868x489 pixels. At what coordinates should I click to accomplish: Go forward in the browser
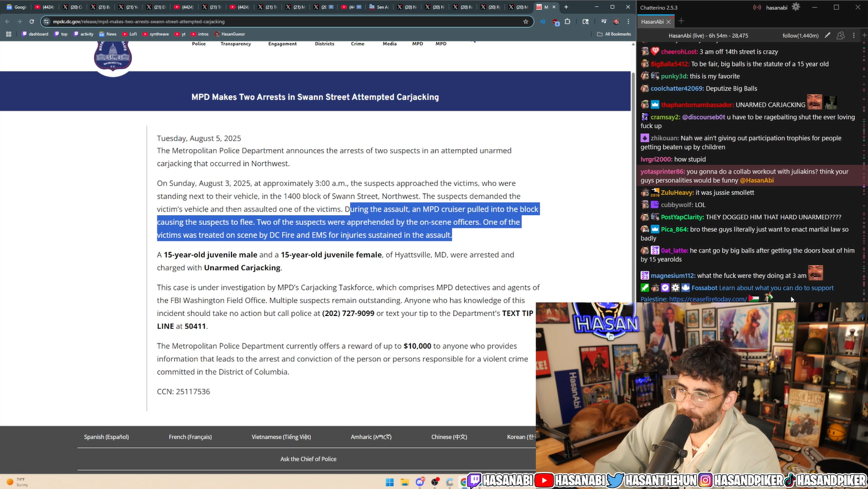pos(20,21)
